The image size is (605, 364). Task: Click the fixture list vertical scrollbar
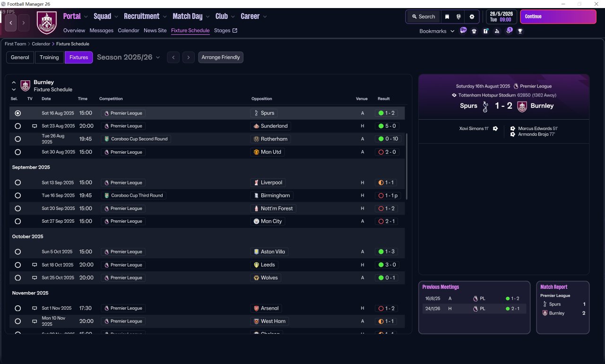point(406,166)
